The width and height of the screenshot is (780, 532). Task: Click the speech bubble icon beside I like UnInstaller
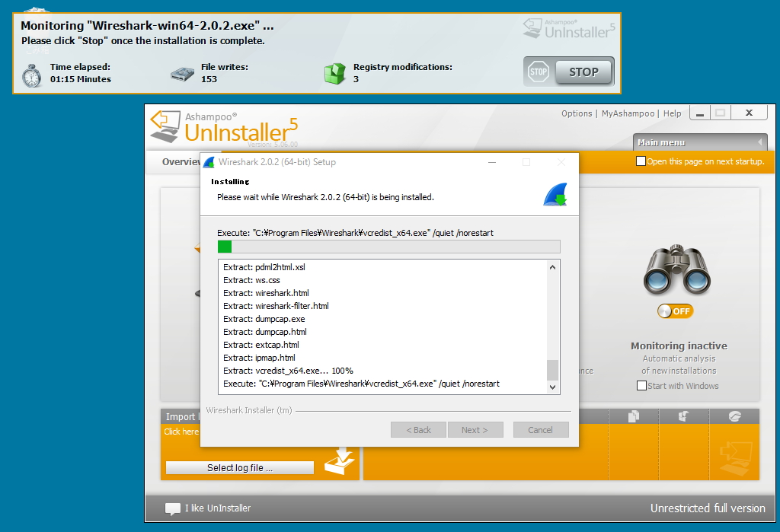click(x=173, y=508)
